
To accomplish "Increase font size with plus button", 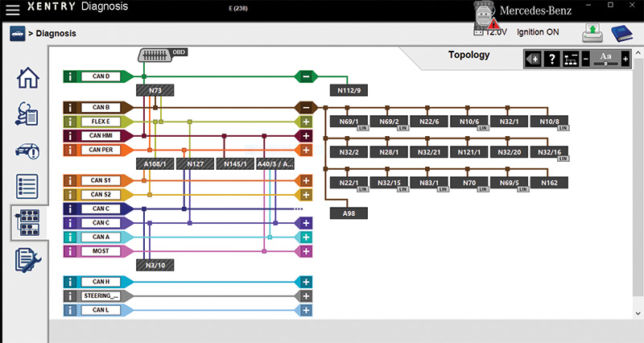I will (x=625, y=60).
